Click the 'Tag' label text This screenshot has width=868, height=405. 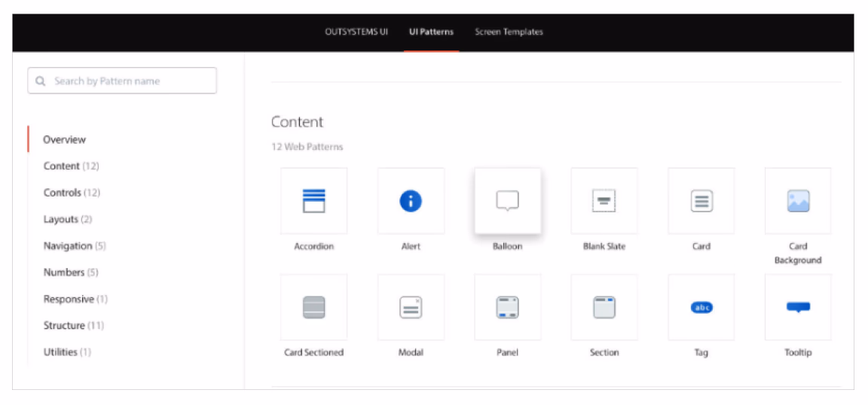(701, 352)
